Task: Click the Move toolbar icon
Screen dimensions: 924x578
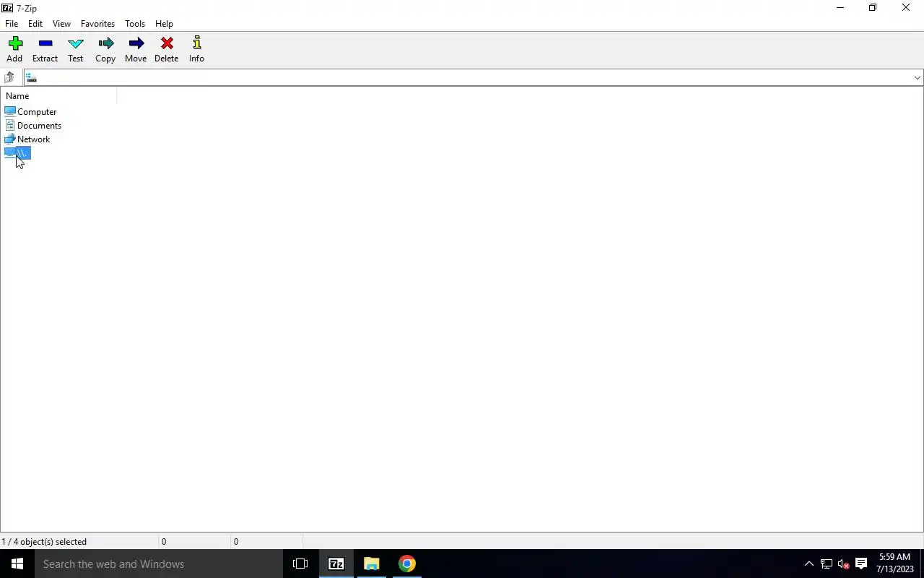Action: [136, 44]
